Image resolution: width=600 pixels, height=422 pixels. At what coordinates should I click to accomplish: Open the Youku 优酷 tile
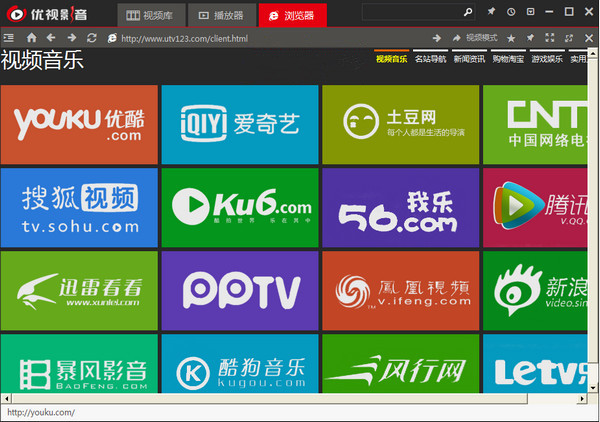[x=79, y=125]
